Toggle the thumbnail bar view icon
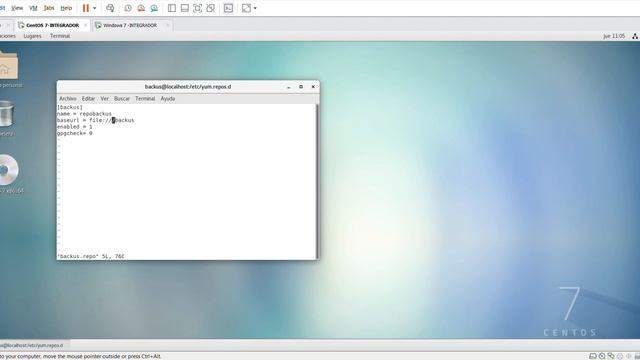 coord(184,8)
